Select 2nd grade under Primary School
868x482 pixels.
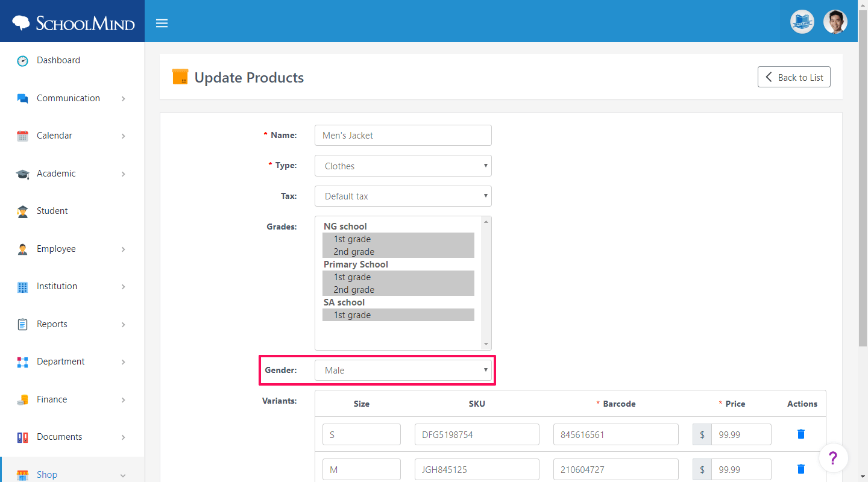click(398, 290)
